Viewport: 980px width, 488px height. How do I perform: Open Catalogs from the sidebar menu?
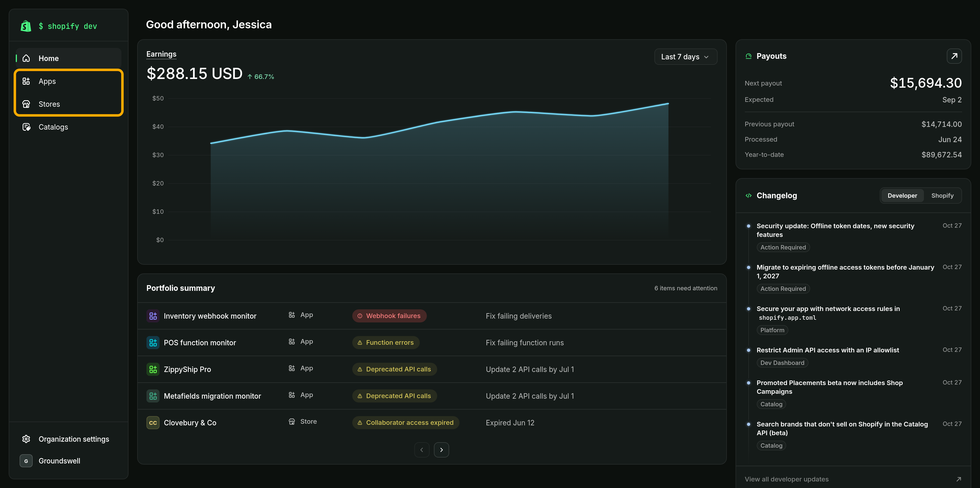click(69, 127)
